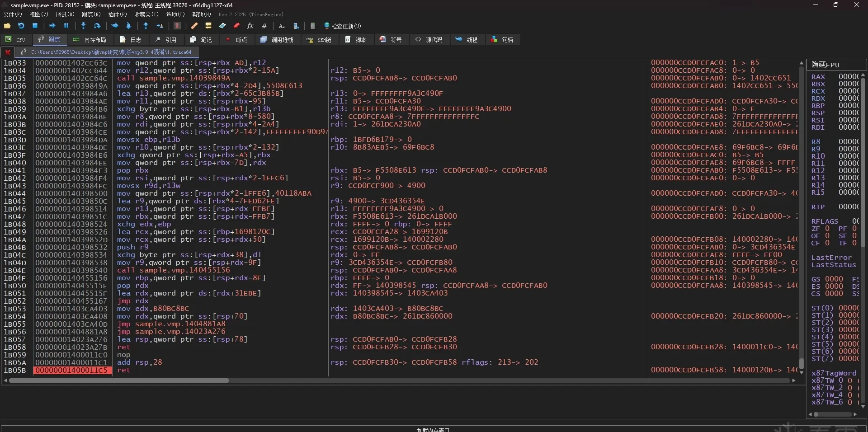The image size is (868, 432).
Task: Switch to the 断点 tab
Action: [237, 40]
